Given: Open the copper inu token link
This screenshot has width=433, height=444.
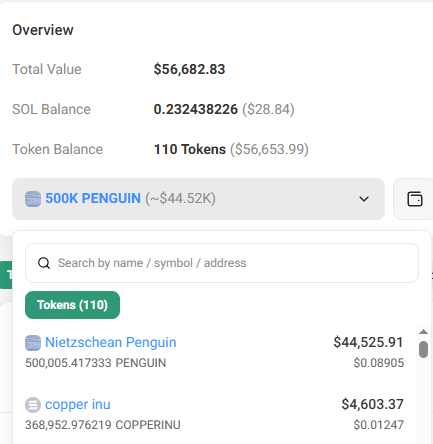Looking at the screenshot, I should (x=78, y=404).
